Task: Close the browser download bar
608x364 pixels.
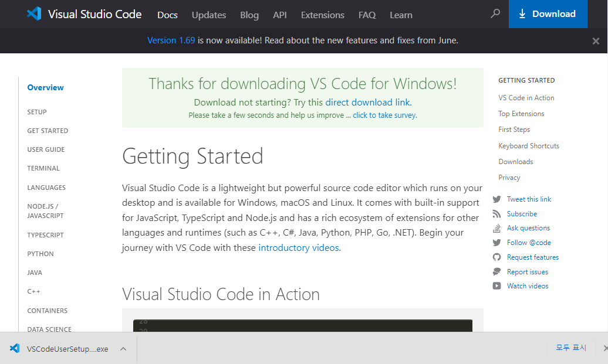Action: pos(605,348)
